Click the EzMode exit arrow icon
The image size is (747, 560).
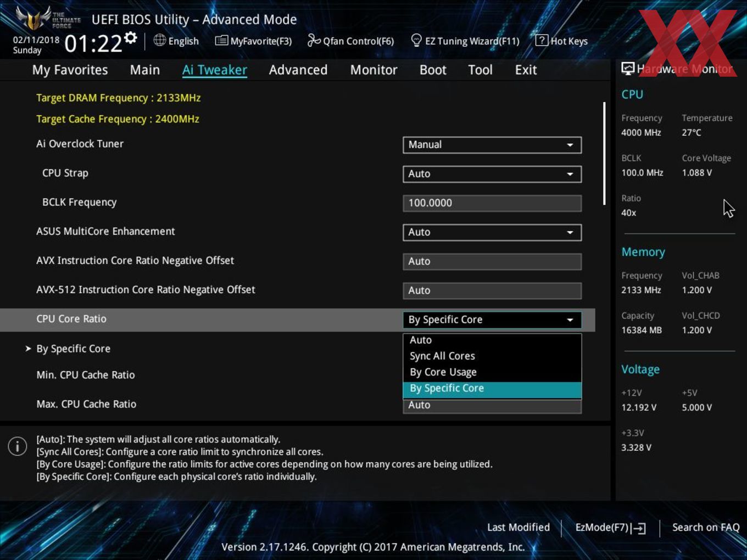[638, 528]
